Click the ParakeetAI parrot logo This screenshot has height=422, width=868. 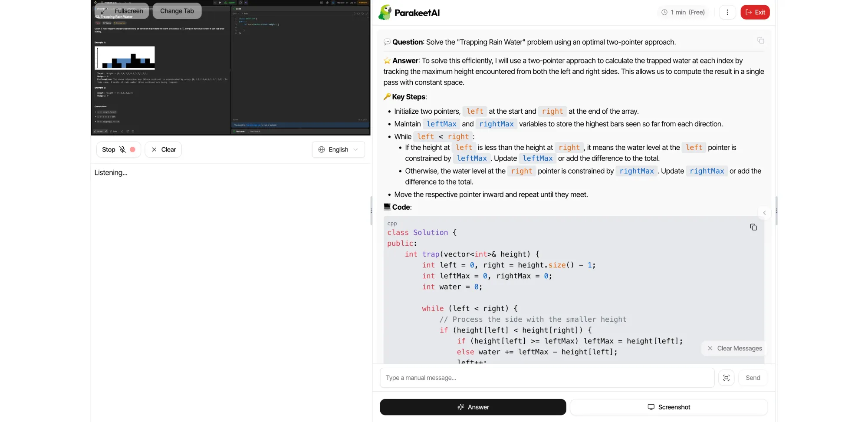coord(385,12)
